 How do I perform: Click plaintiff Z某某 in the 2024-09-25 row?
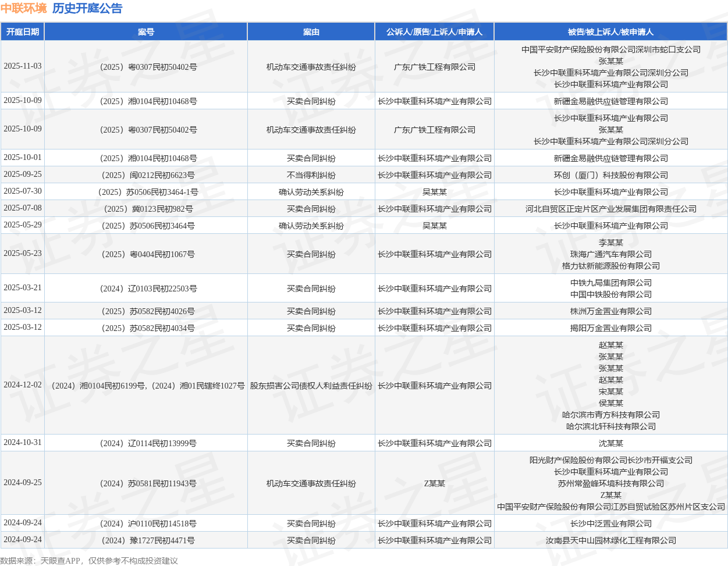435,483
